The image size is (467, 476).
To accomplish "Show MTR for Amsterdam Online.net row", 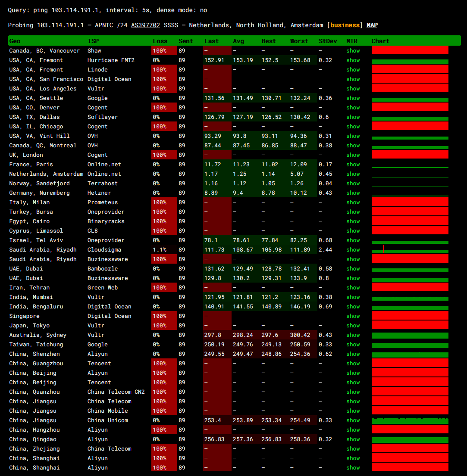I will pos(353,174).
